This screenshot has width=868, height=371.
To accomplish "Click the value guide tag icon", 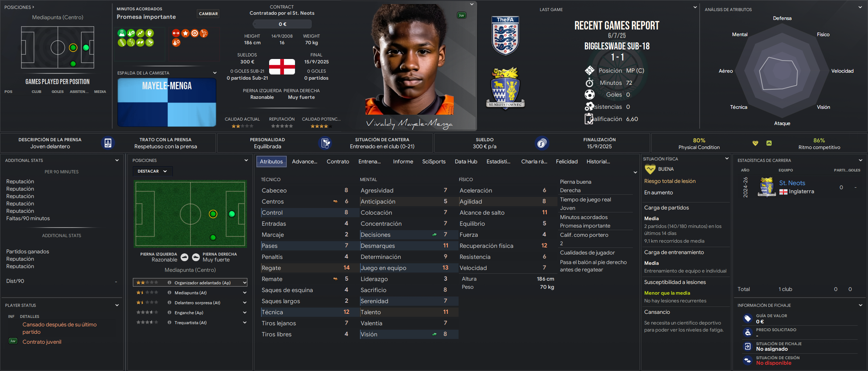I will point(748,318).
